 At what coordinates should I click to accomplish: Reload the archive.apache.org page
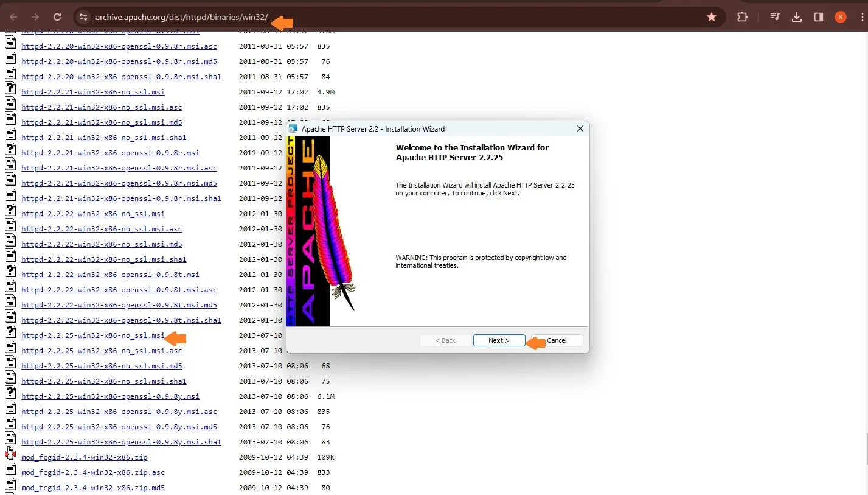click(57, 17)
